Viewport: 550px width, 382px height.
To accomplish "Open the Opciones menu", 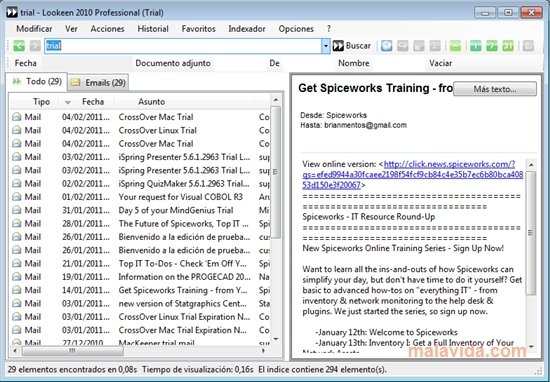I will (x=296, y=29).
